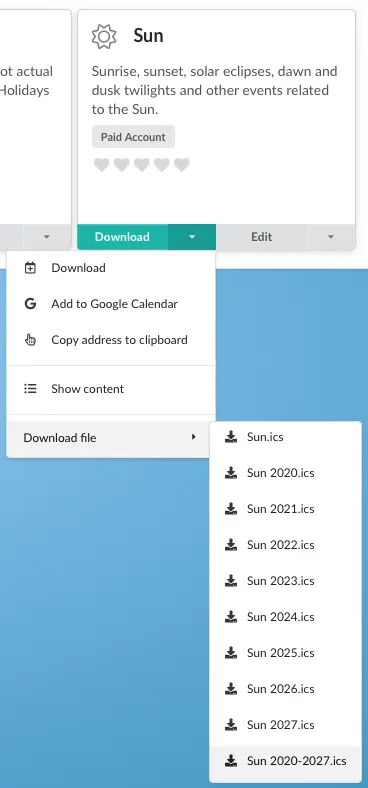Open the dropdown arrow beside Edit
The image size is (368, 788).
point(330,237)
